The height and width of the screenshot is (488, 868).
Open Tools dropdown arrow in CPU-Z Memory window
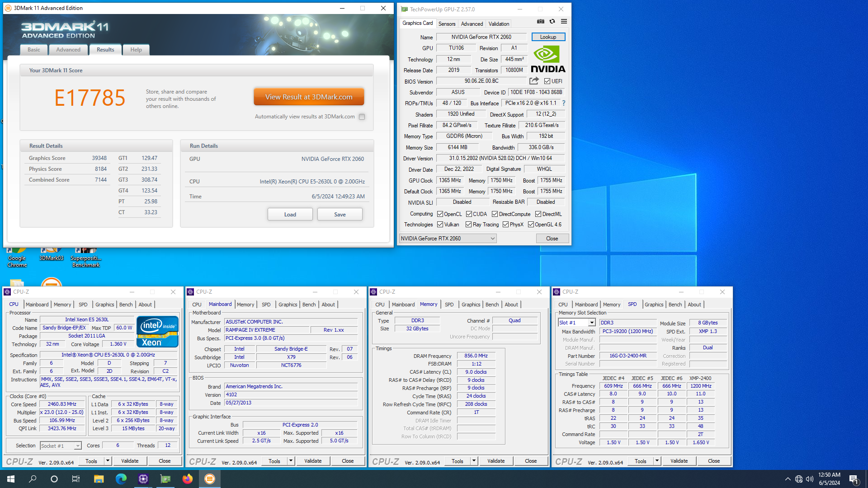(x=474, y=461)
